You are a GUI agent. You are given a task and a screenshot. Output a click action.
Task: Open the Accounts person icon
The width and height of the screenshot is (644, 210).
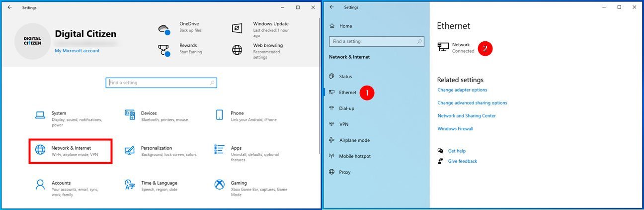pos(40,185)
